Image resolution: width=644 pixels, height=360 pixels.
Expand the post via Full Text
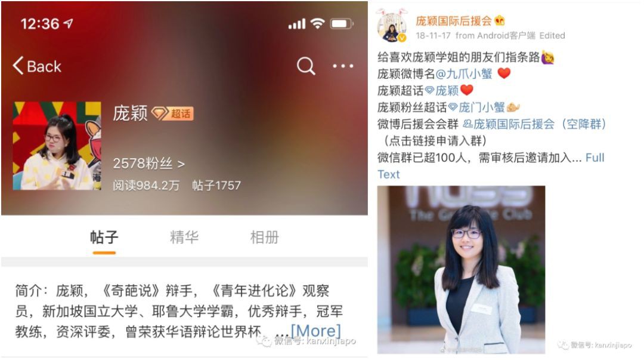[x=491, y=166]
